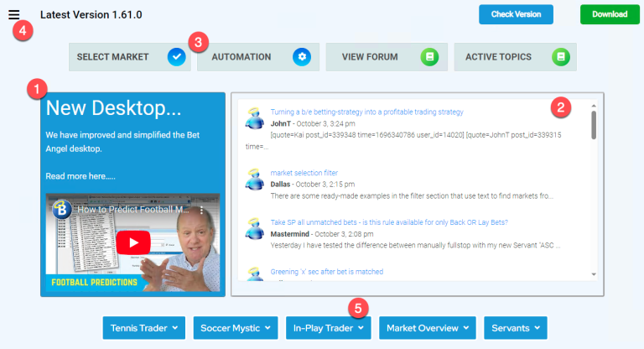Click Dallas's avatar icon
Viewport: 644px width, 349px height.
pyautogui.click(x=255, y=180)
